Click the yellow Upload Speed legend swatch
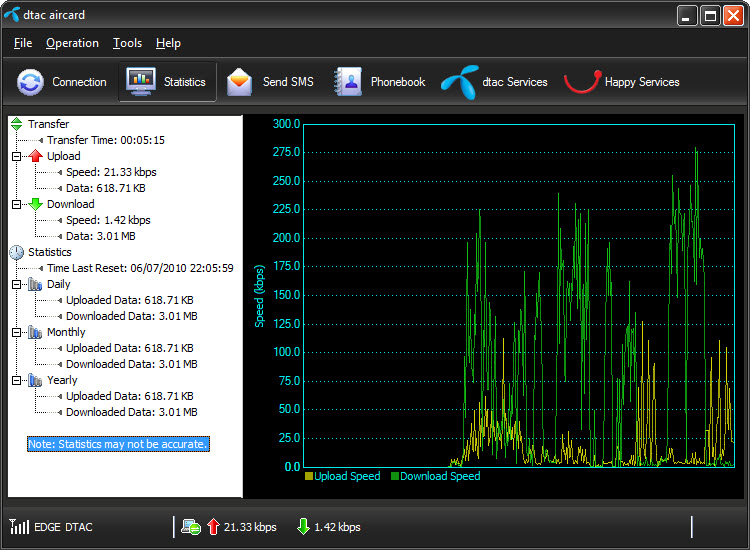 pyautogui.click(x=309, y=476)
